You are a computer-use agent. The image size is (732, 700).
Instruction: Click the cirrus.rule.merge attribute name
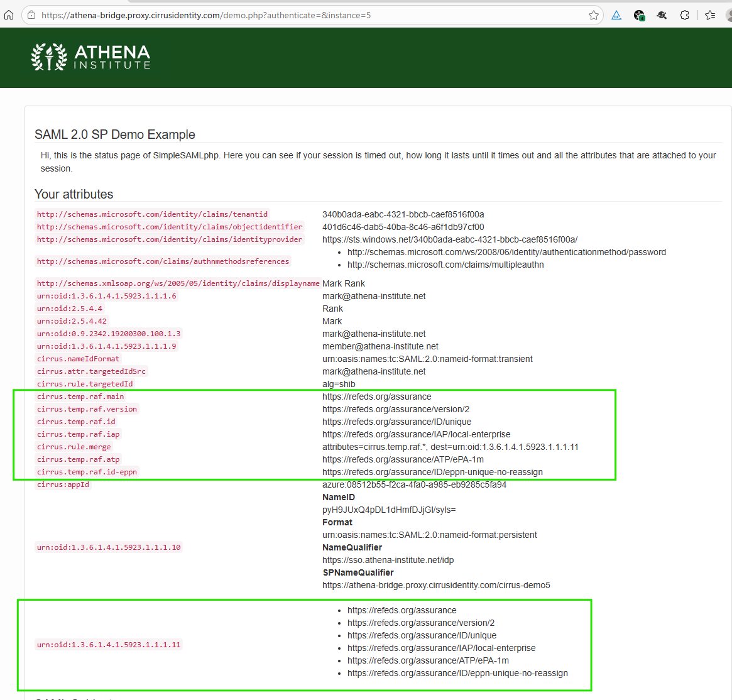74,447
